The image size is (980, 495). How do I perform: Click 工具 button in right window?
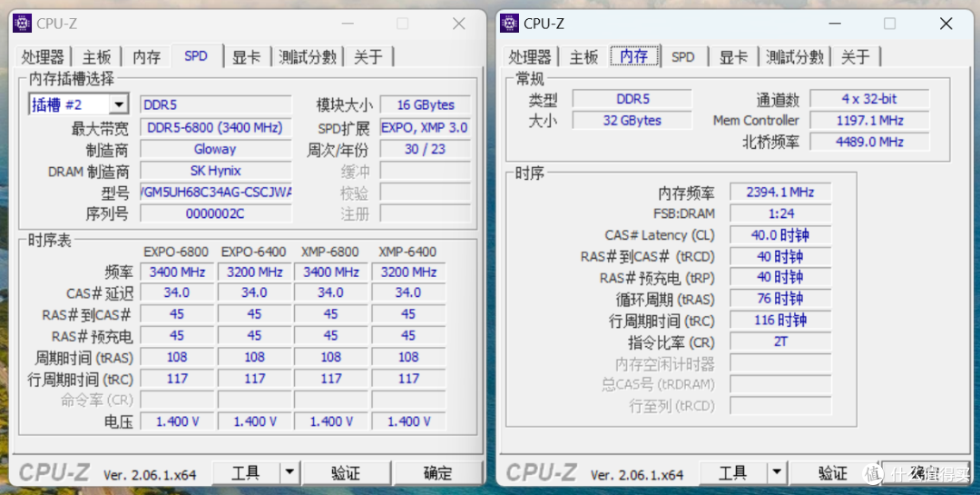[733, 472]
